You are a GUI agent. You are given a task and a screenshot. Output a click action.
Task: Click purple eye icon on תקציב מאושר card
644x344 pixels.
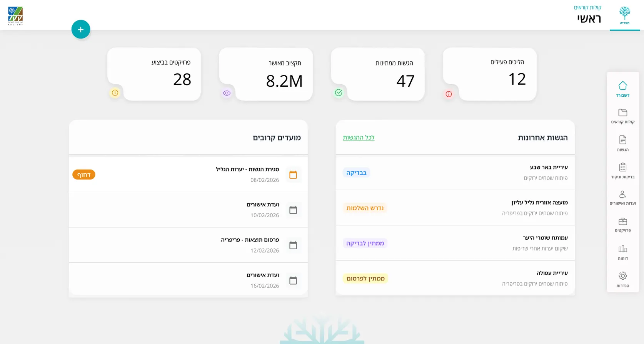click(x=227, y=93)
